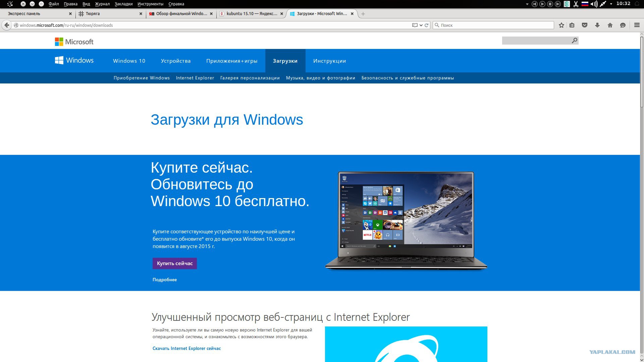644x362 pixels.
Task: Open the Windows 10 navigation item
Action: (x=129, y=61)
